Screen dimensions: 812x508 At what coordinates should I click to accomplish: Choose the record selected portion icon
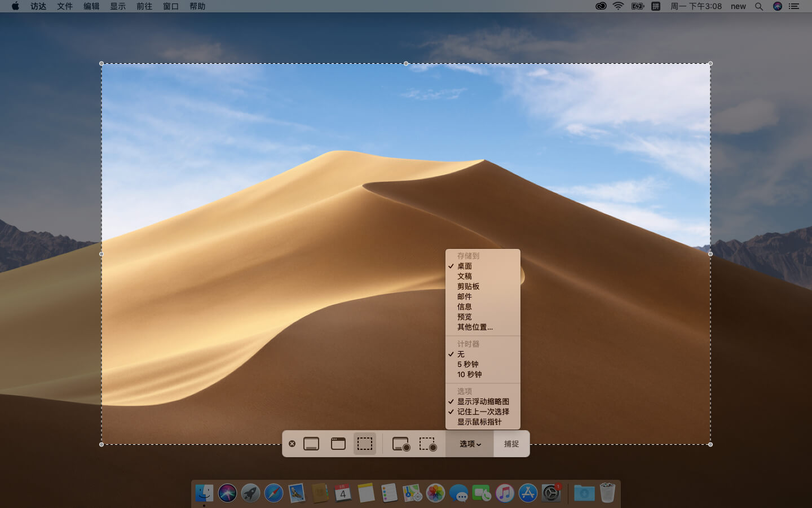coord(428,444)
